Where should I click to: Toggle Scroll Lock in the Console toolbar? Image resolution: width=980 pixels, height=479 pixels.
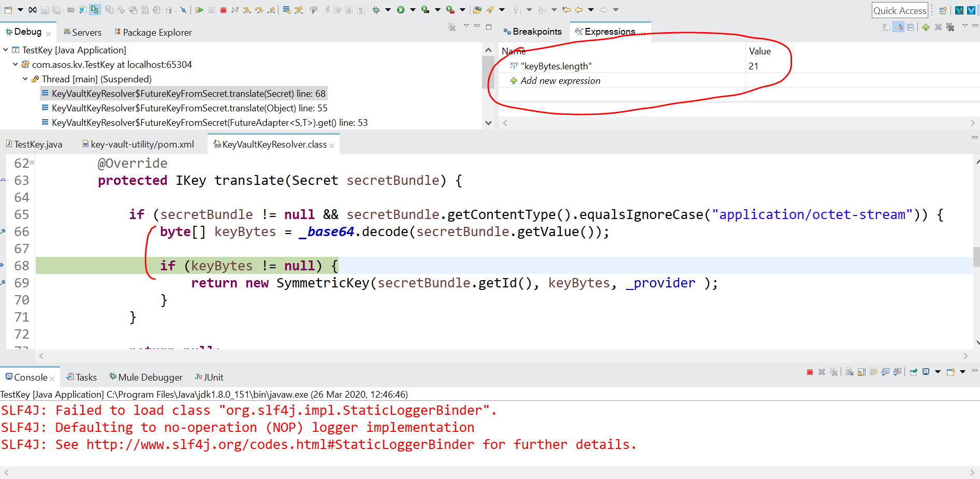[x=860, y=372]
